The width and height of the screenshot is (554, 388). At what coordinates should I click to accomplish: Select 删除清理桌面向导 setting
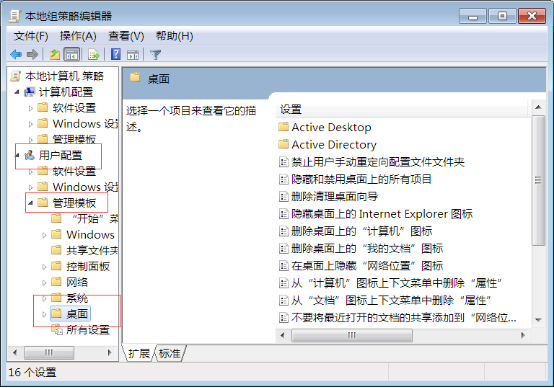tap(334, 196)
